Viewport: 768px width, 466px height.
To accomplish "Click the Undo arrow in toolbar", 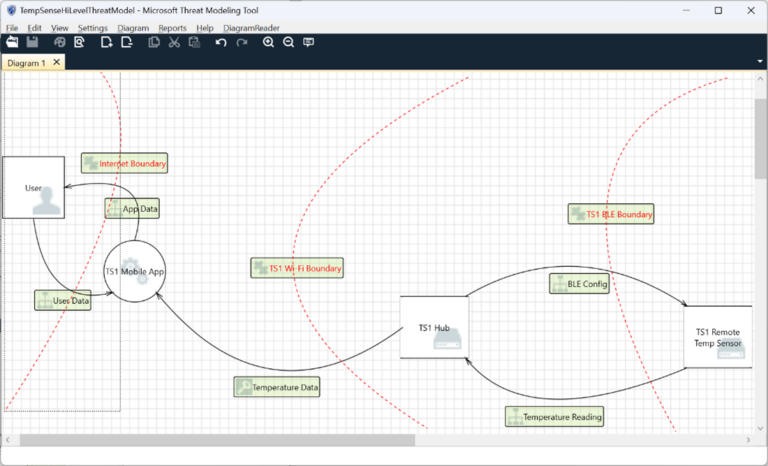I will pyautogui.click(x=221, y=42).
